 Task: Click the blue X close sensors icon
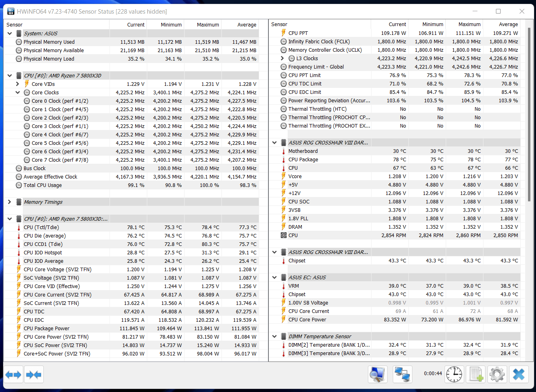point(519,374)
